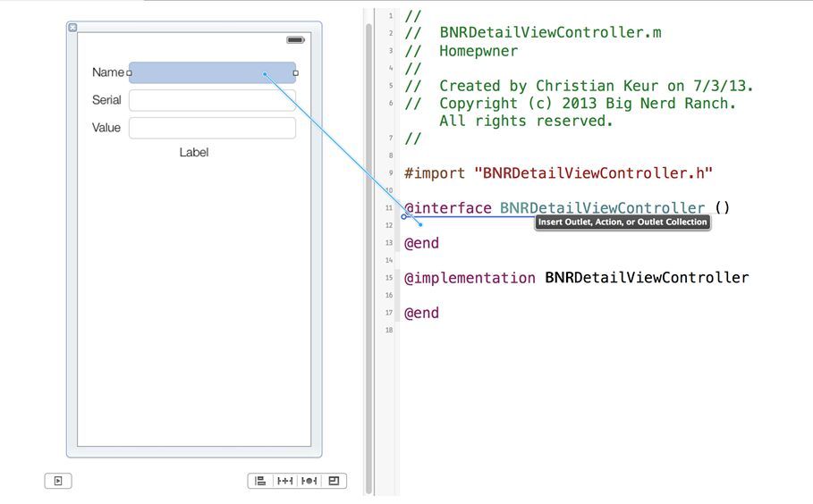The width and height of the screenshot is (813, 504).
Task: Click the editor's vertical scrollbar
Action: point(368,259)
